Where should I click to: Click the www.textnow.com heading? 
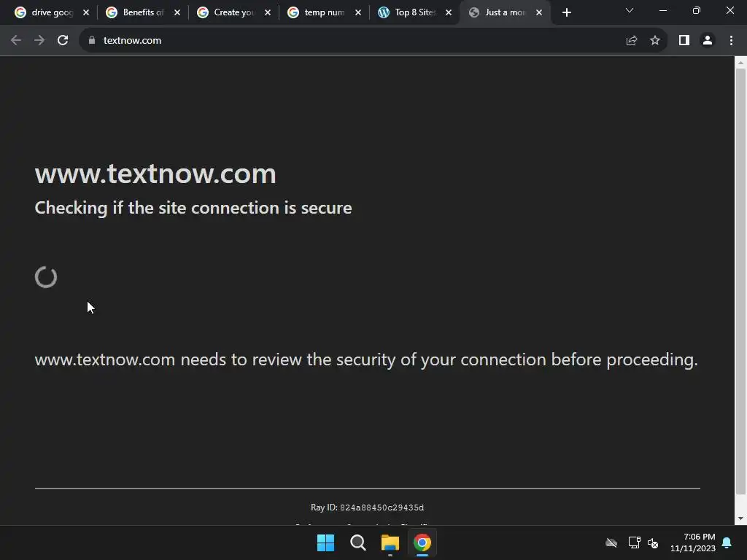point(155,174)
